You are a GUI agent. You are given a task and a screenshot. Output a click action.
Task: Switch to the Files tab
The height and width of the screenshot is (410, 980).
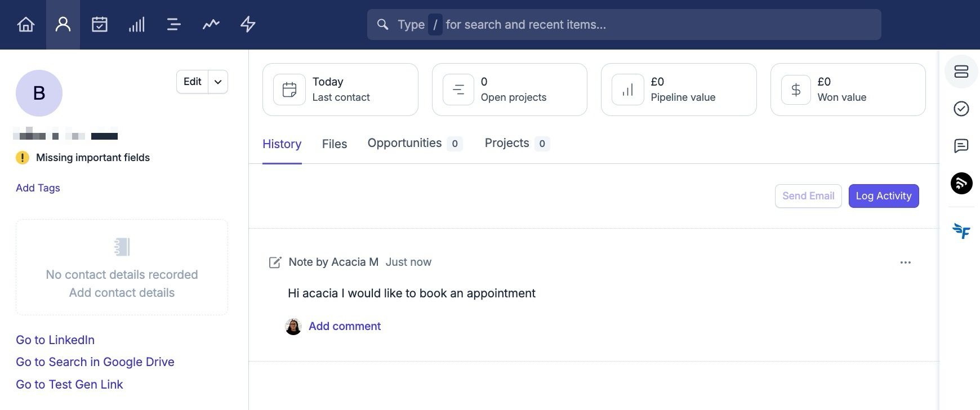pos(335,144)
